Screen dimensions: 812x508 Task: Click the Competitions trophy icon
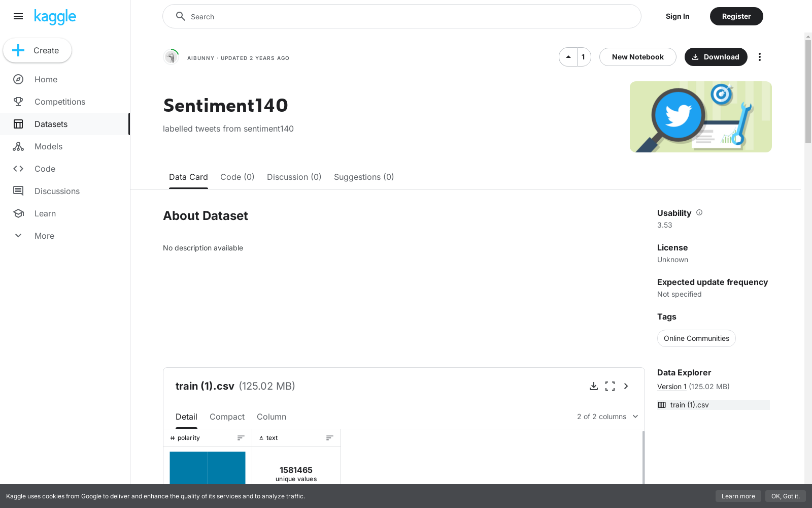coord(18,102)
